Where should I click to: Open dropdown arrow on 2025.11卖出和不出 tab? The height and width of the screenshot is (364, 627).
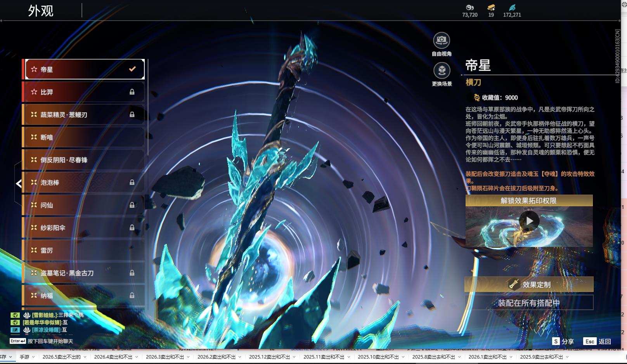coord(348,357)
